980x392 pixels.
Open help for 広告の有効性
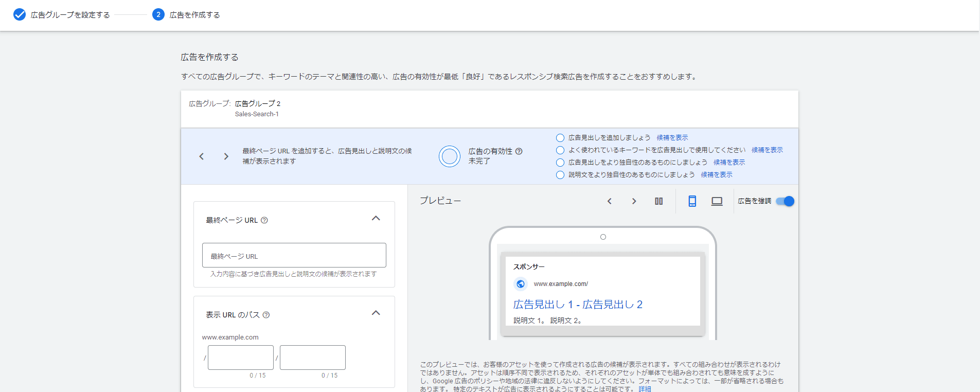coord(519,151)
